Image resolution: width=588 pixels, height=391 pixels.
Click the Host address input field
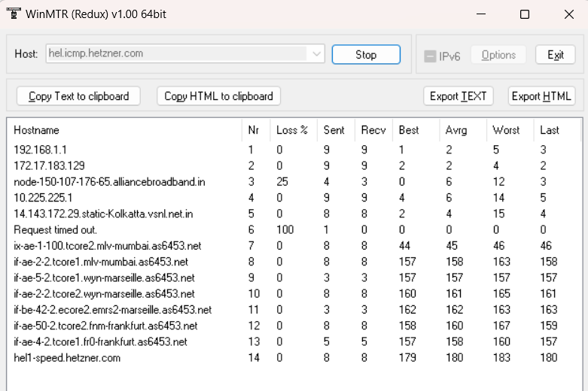tap(176, 54)
